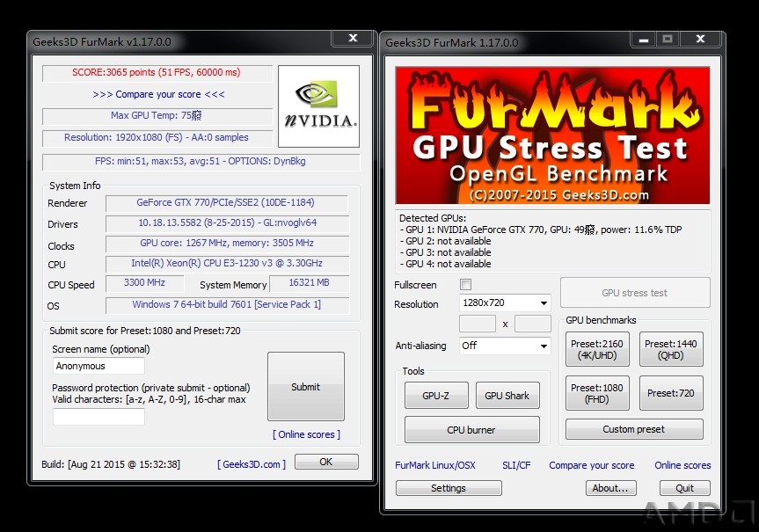Open the FurMark Linux/OSX link

click(x=435, y=465)
